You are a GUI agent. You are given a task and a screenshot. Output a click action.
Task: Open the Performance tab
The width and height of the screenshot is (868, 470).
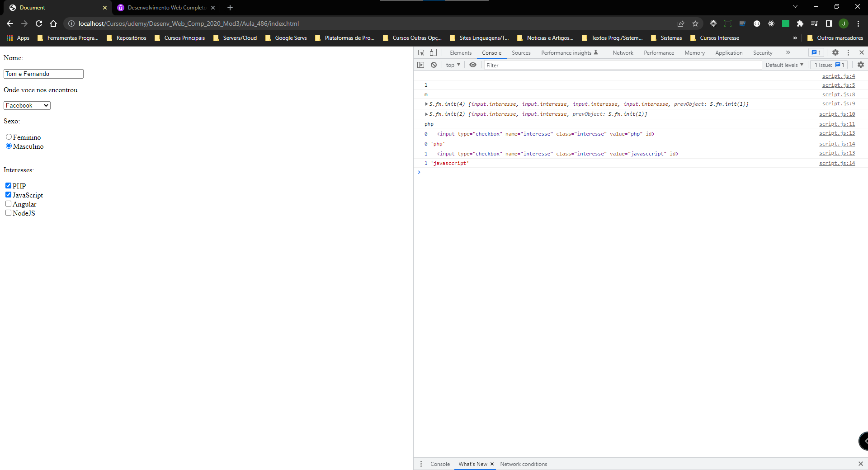point(659,53)
